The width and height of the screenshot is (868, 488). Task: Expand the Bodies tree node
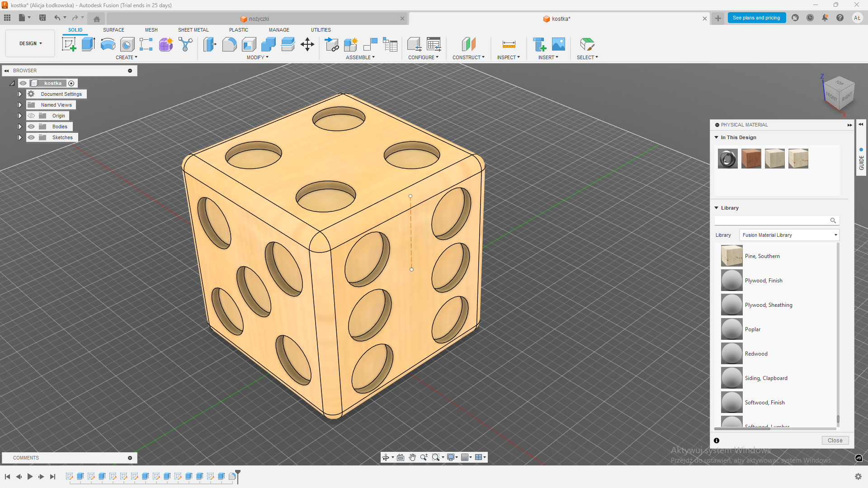(20, 127)
